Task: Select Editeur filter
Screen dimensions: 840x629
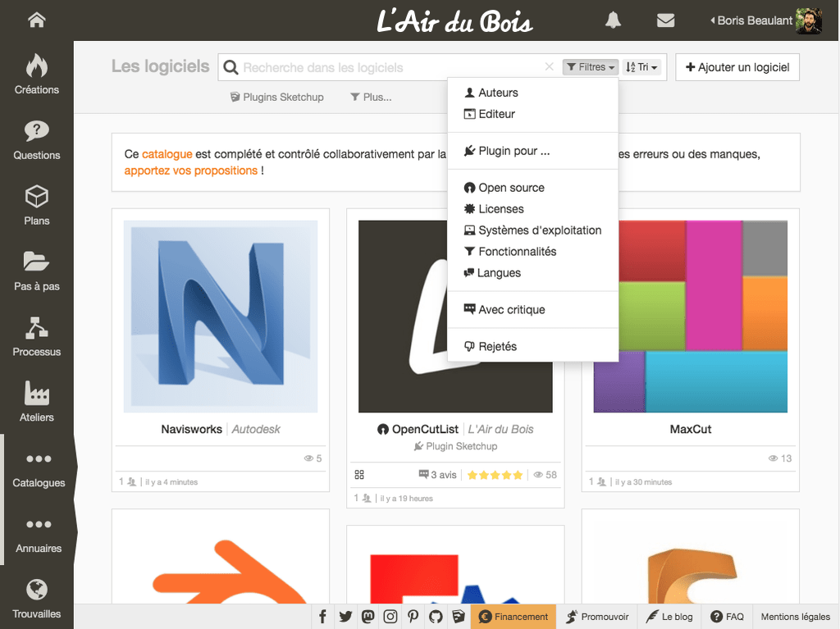Action: point(533,114)
